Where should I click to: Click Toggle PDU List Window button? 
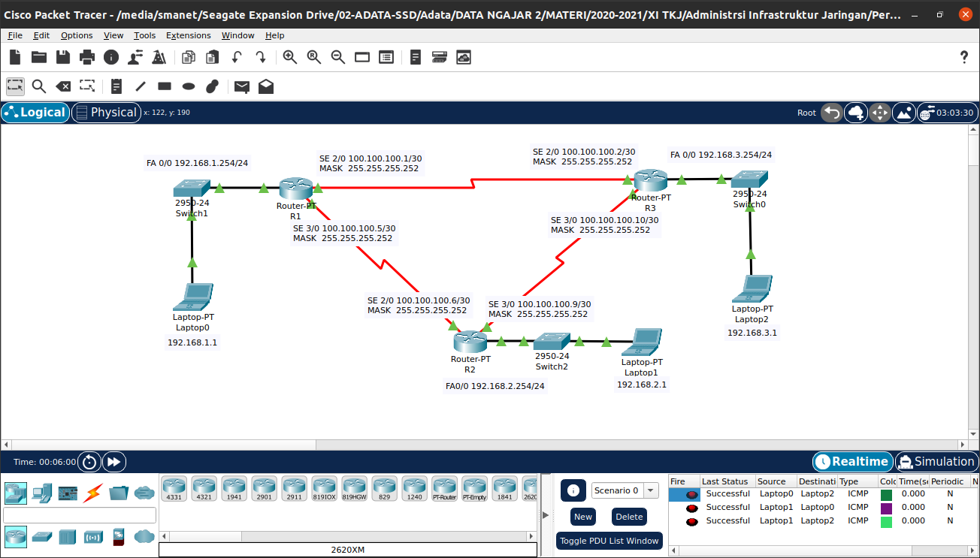point(609,541)
